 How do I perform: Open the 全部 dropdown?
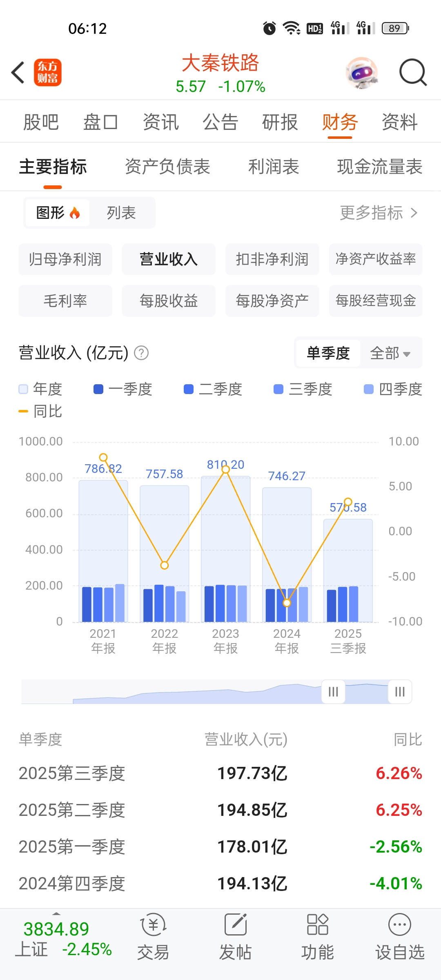[x=391, y=353]
